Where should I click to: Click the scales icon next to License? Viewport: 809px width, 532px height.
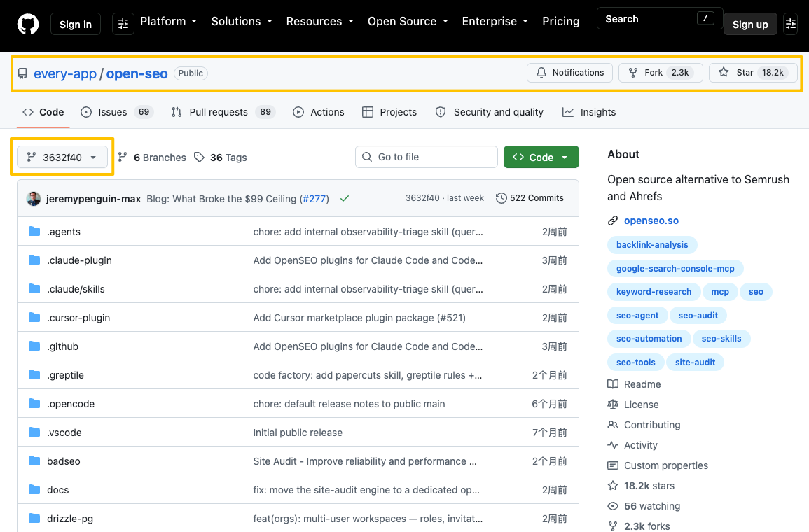pyautogui.click(x=613, y=405)
